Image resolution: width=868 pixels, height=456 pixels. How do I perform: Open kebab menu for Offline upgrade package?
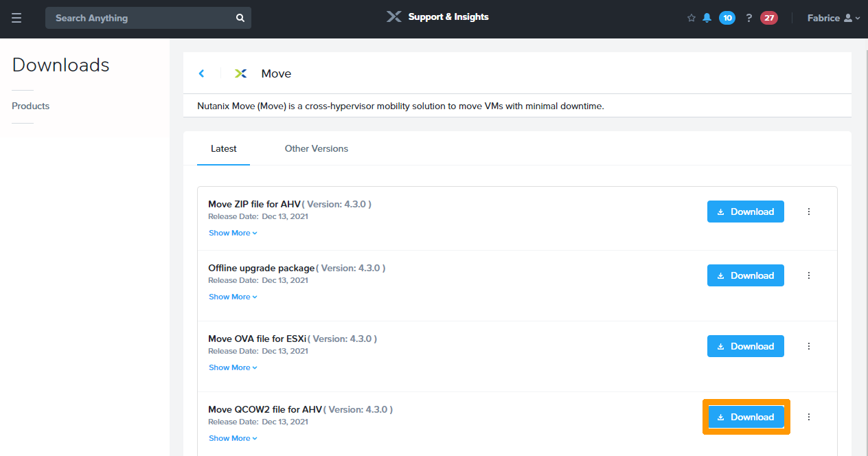[809, 275]
